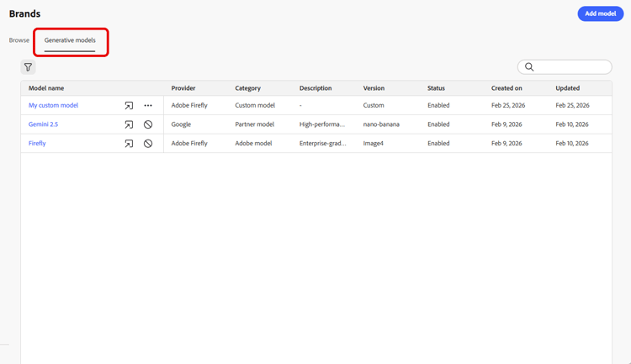
Task: Click the disable icon for Firefly row
Action: (x=148, y=144)
